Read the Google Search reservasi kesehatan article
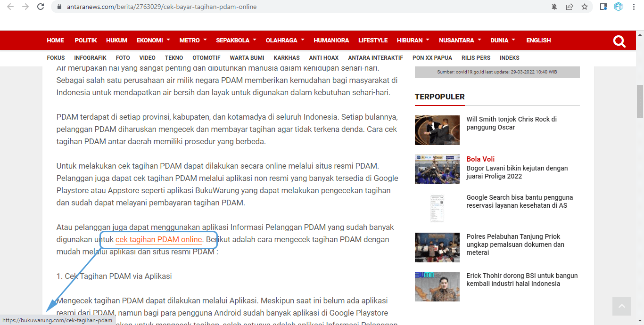The image size is (644, 325). tap(520, 202)
